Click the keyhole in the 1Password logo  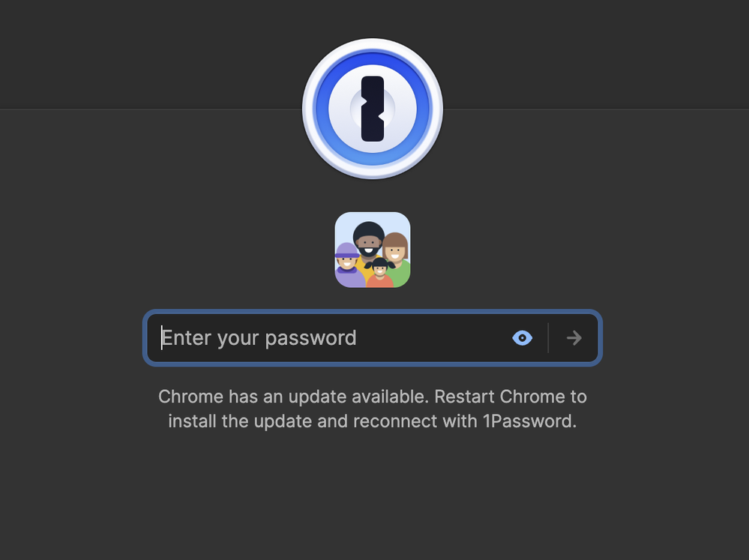click(373, 109)
